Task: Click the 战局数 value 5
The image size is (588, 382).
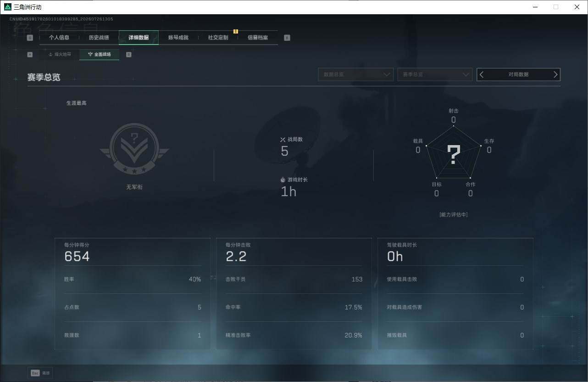Action: tap(284, 151)
